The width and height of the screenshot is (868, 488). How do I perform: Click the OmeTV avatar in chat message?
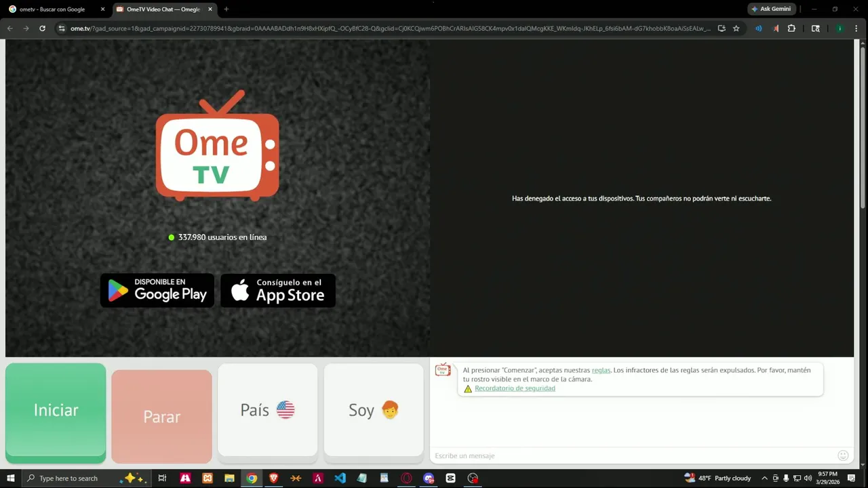[x=443, y=369]
